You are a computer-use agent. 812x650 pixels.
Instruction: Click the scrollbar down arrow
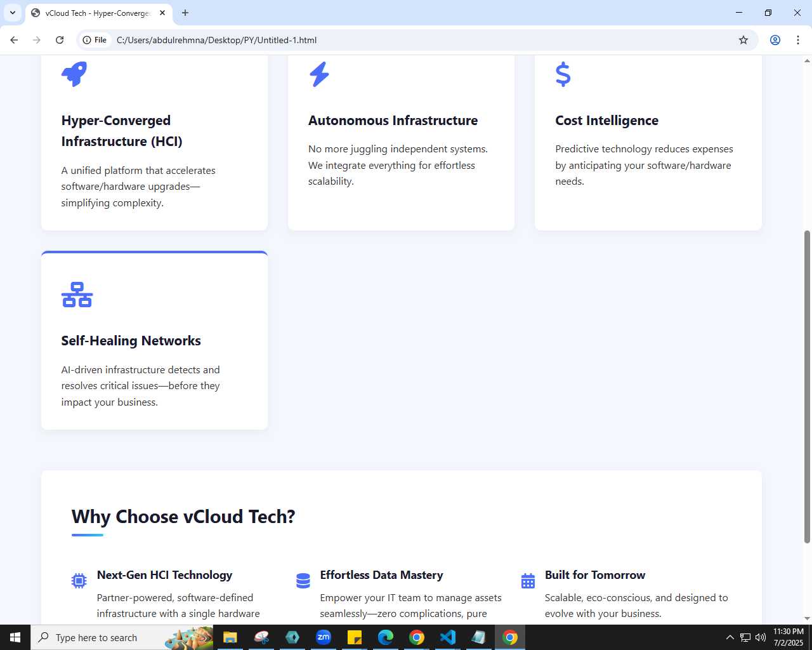[x=807, y=619]
